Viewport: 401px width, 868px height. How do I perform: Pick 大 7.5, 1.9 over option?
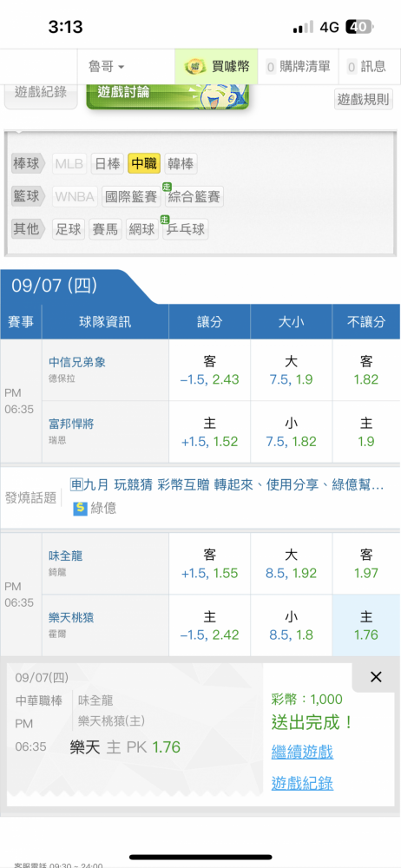click(292, 371)
